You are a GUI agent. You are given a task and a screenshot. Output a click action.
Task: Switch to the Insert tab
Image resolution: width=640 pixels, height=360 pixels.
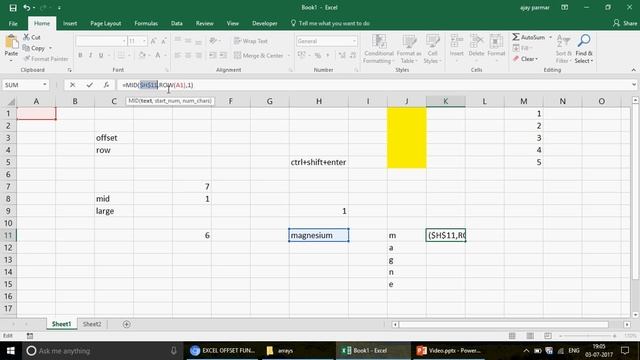70,23
